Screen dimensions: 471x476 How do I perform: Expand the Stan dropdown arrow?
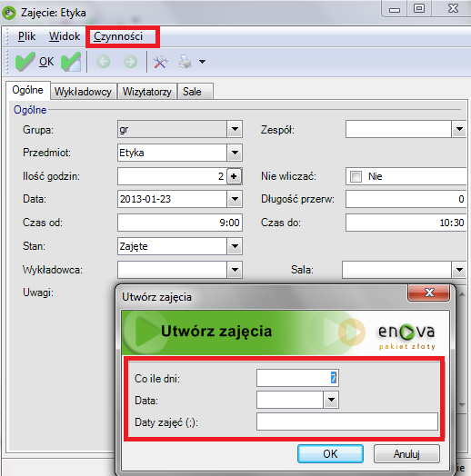tap(235, 246)
